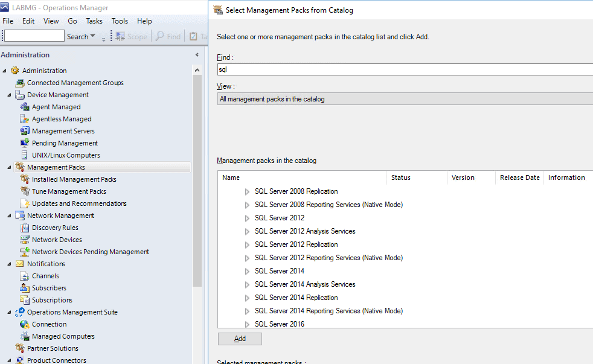Collapse the Management Packs tree node

[x=10, y=167]
